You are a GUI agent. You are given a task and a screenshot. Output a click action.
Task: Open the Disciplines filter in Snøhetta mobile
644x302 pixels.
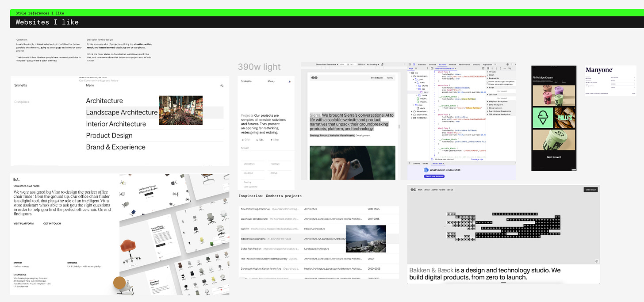(253, 164)
